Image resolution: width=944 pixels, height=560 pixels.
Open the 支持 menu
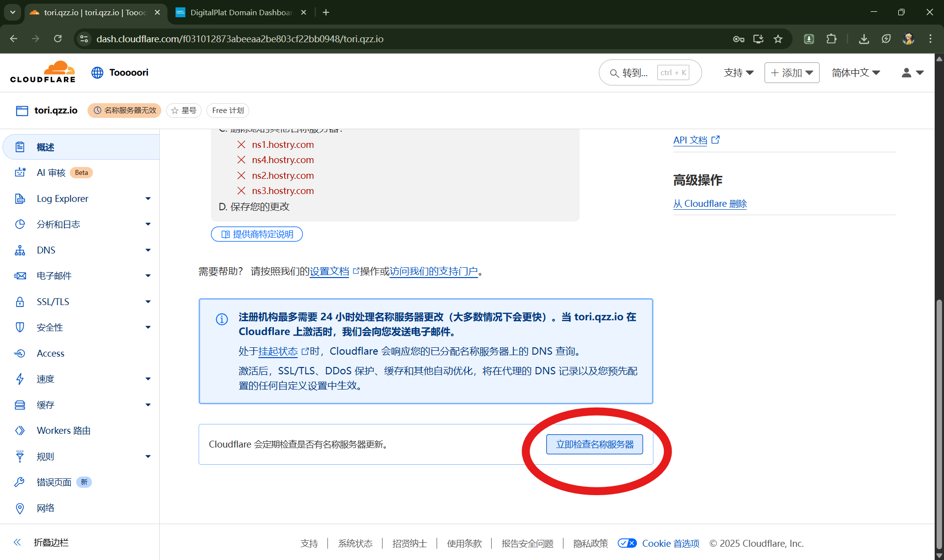[738, 73]
